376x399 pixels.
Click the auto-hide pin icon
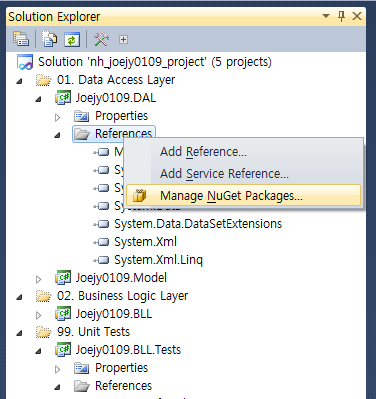point(342,16)
